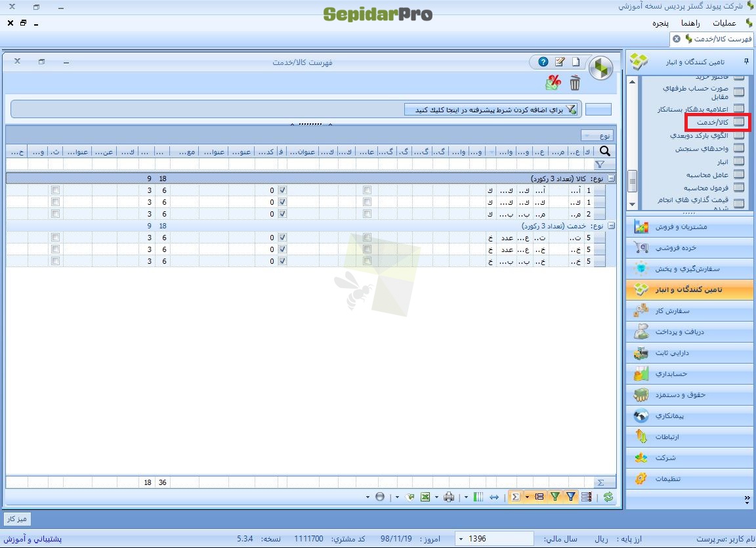Uncheck the ticked box in second کالا row

click(x=283, y=202)
